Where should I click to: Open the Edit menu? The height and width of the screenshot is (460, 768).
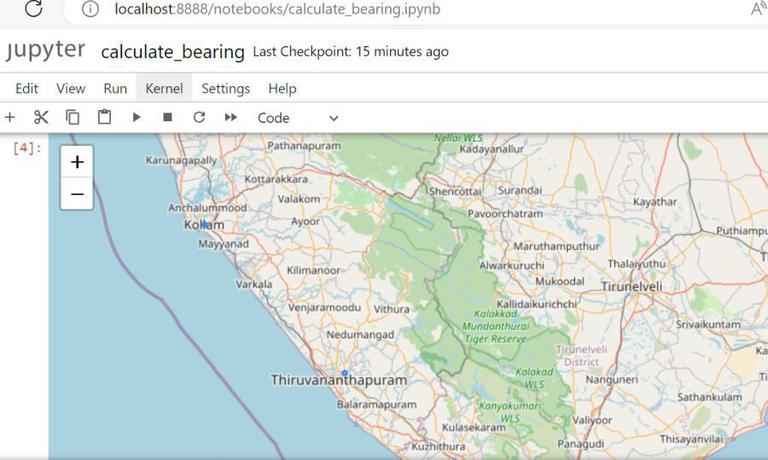click(27, 88)
